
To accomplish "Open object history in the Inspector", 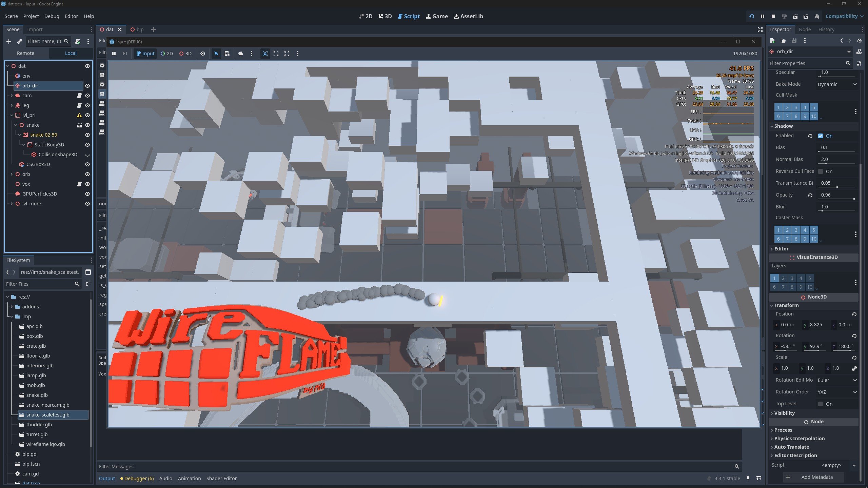I will (859, 41).
